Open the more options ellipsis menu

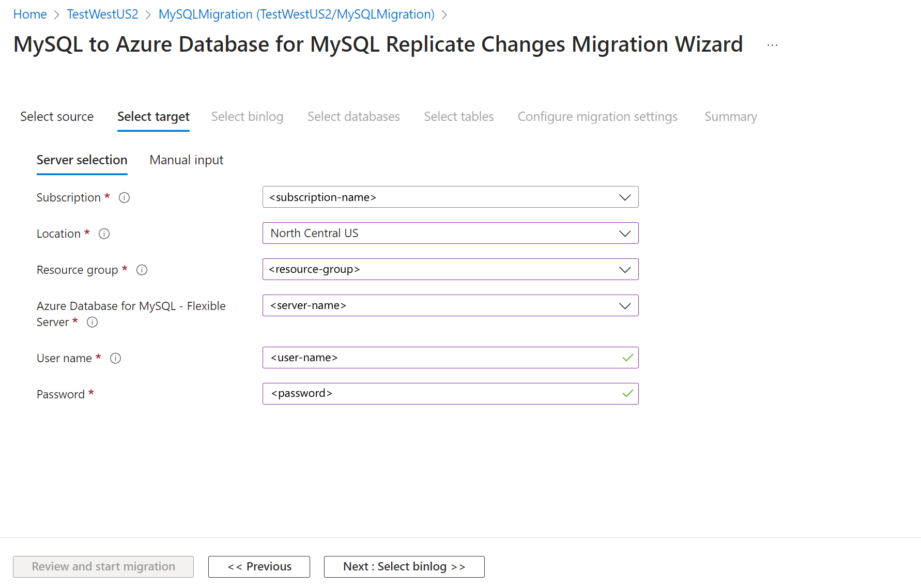(x=772, y=45)
